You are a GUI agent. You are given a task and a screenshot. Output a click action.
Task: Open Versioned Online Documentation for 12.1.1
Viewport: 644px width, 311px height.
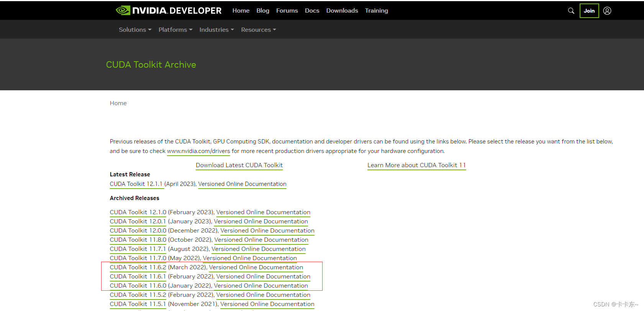click(x=242, y=184)
